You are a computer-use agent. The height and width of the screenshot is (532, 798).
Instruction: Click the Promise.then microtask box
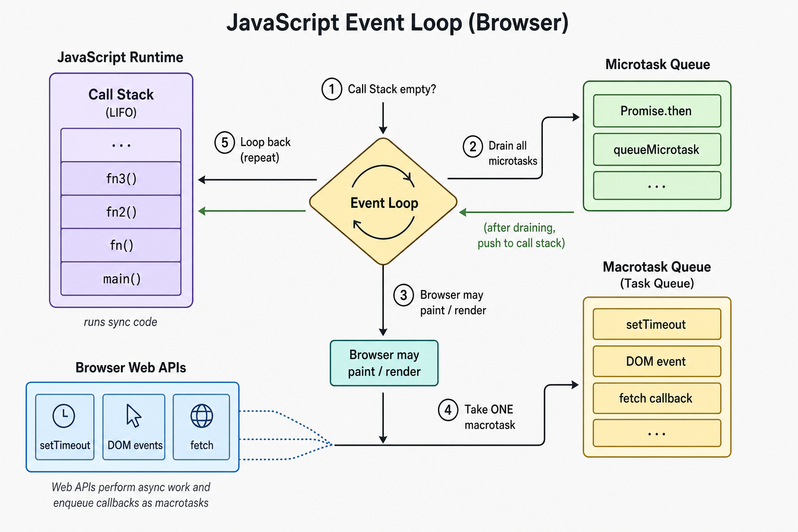tap(657, 111)
